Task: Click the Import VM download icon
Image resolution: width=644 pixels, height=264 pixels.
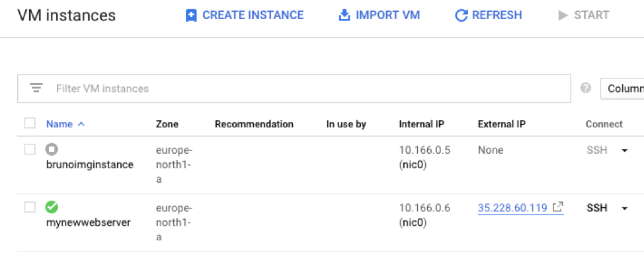Action: click(344, 15)
